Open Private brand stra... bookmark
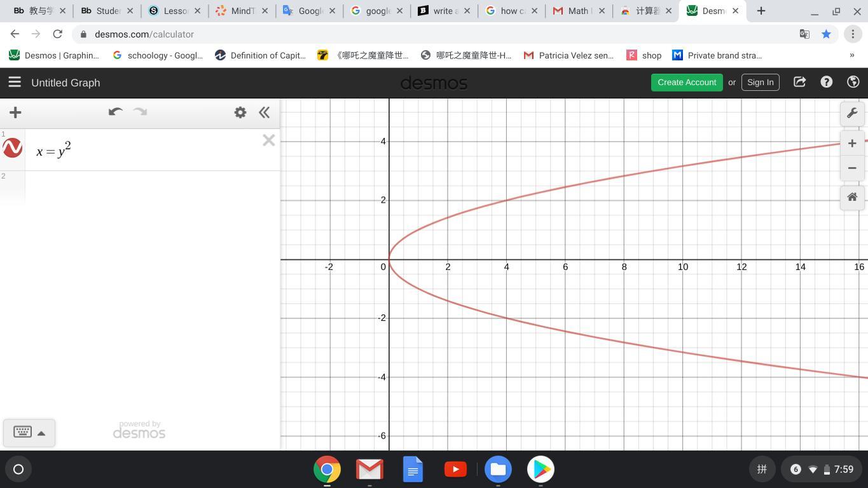 [x=717, y=55]
